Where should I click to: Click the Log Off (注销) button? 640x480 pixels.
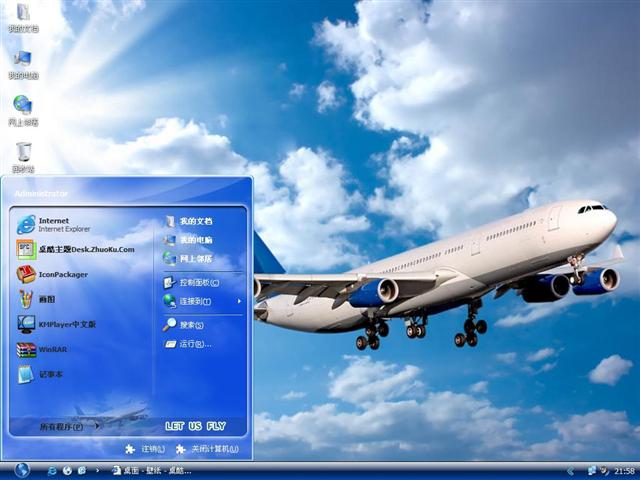[x=145, y=449]
